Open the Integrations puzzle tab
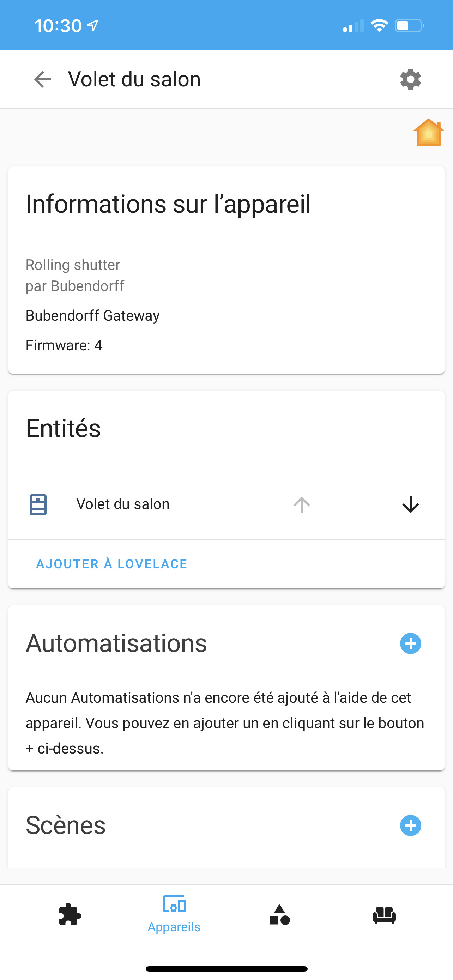The image size is (453, 980). (70, 914)
